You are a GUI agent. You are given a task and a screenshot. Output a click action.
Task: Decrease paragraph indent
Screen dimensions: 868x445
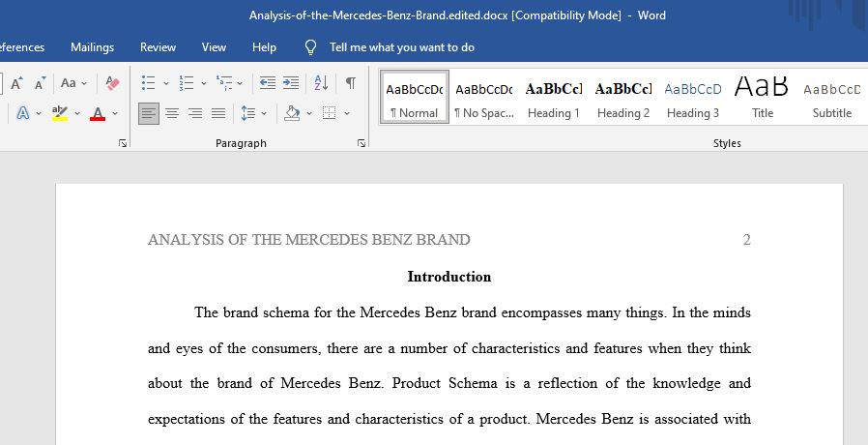coord(268,83)
